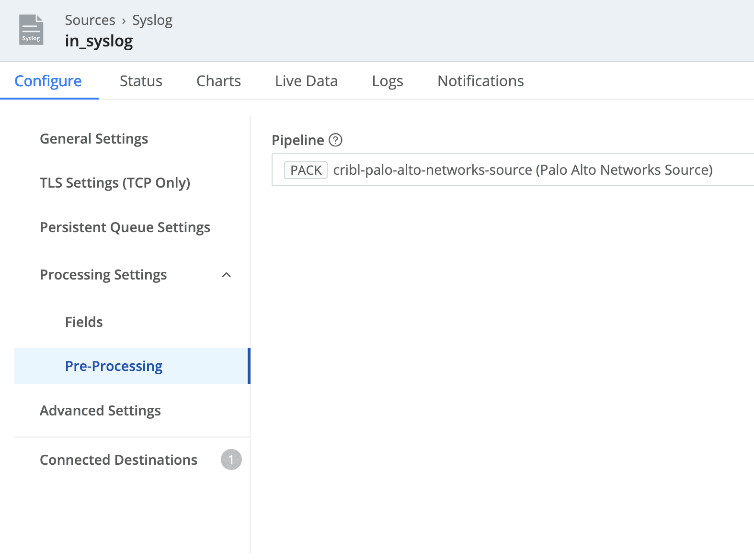View the Logs tab
Screen dimensions: 754x560
pos(387,81)
